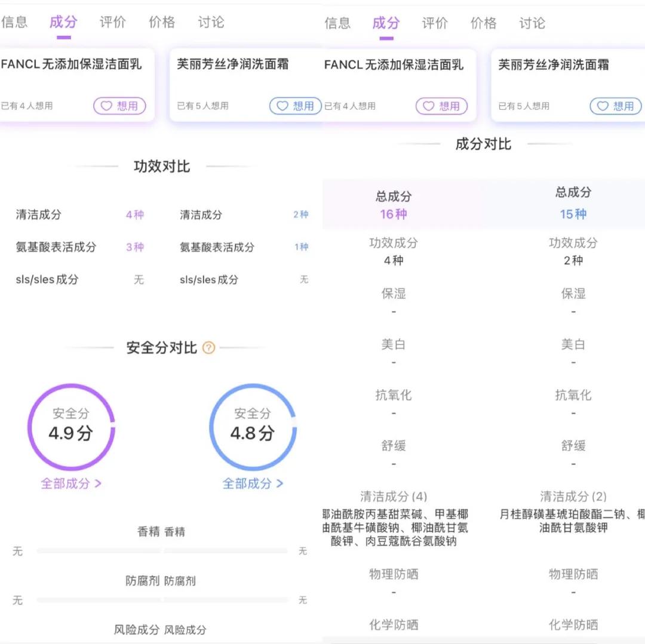Click the heart icon on 芙丽芳丝's left 想用 button
The width and height of the screenshot is (645, 644).
[282, 106]
